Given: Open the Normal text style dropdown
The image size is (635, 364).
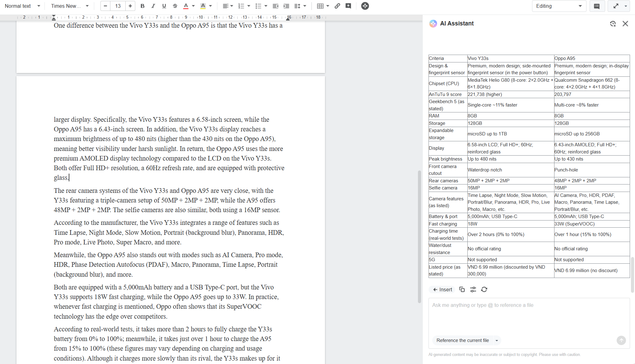Looking at the screenshot, I should point(22,6).
